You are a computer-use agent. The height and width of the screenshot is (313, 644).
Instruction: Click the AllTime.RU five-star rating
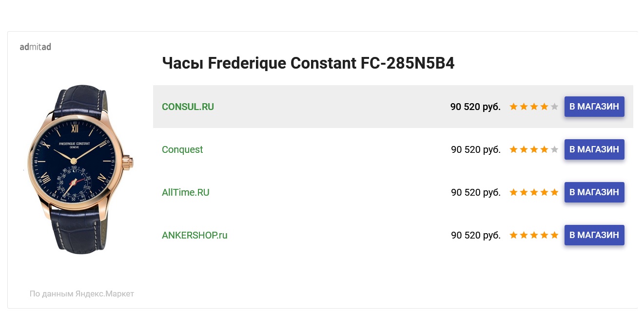534,192
